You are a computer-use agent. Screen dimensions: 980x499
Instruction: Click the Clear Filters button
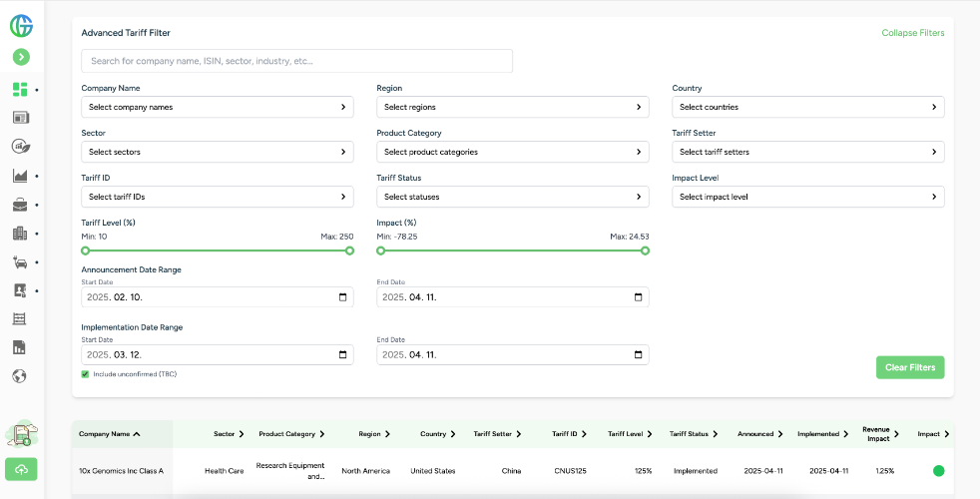[909, 367]
